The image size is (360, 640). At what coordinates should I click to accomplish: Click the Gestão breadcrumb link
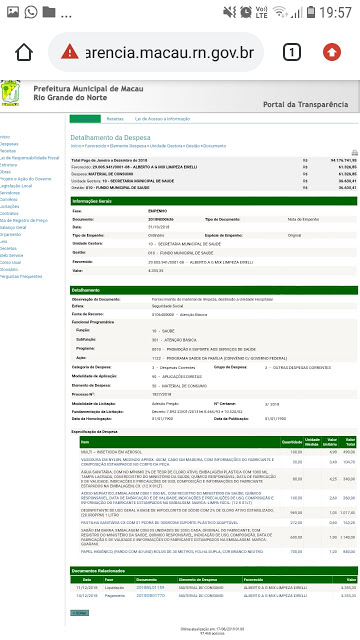point(193,146)
